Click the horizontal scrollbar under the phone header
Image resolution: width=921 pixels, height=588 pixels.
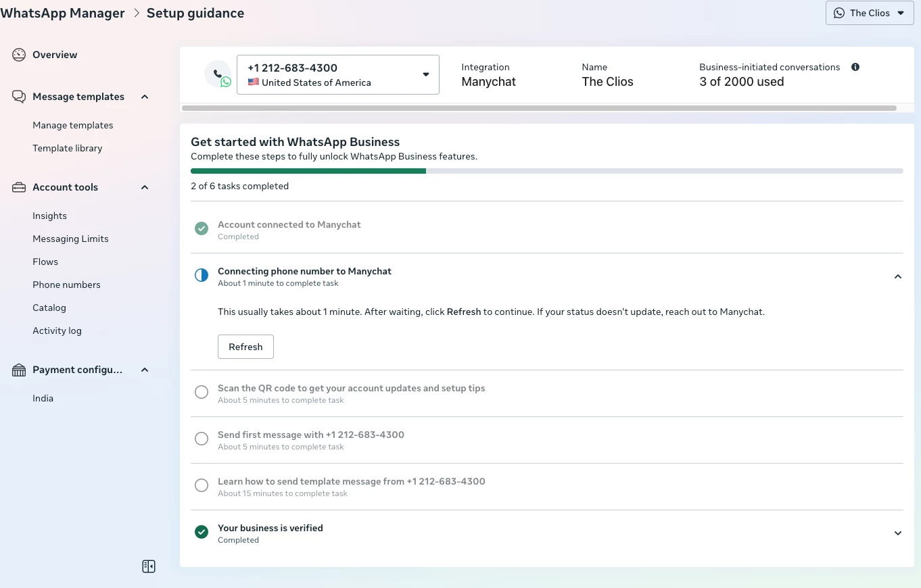(539, 108)
